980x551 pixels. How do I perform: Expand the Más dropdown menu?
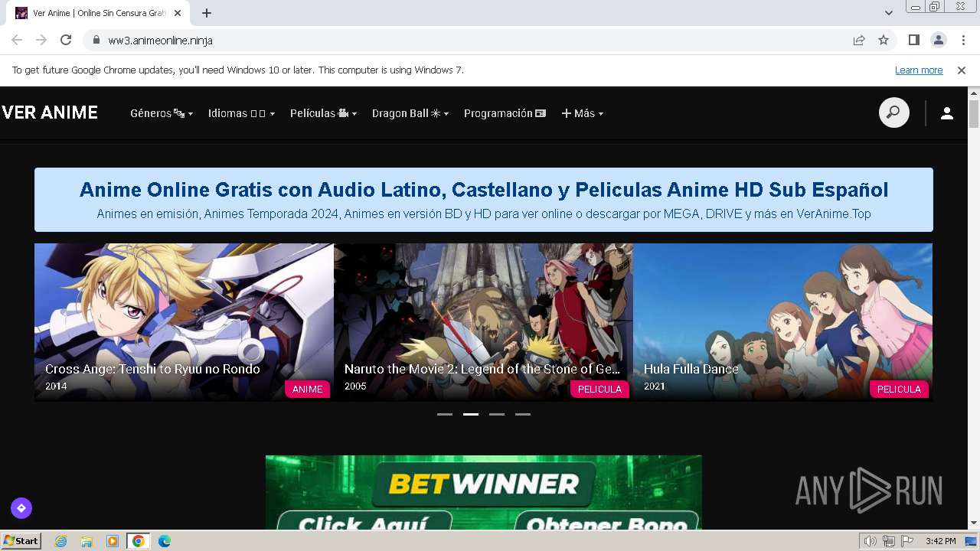(x=583, y=113)
